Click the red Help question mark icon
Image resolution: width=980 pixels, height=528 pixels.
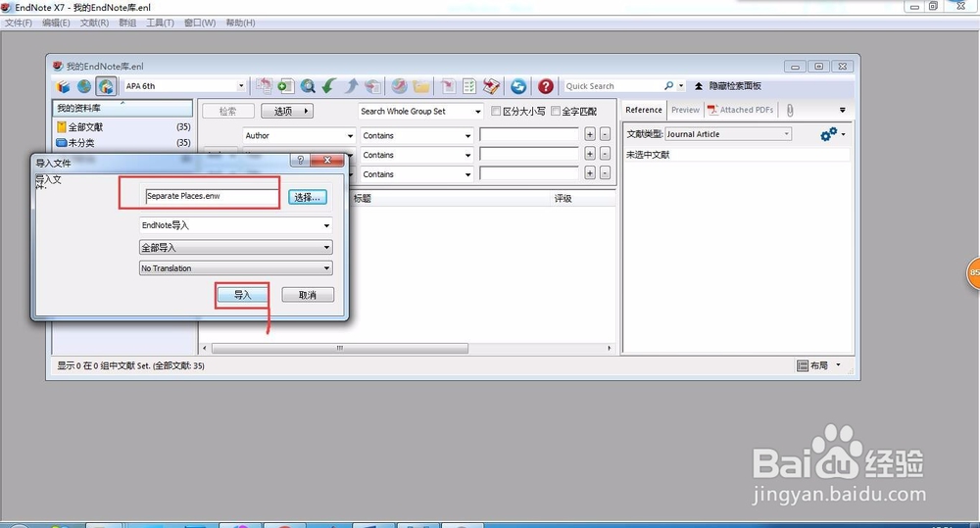546,86
